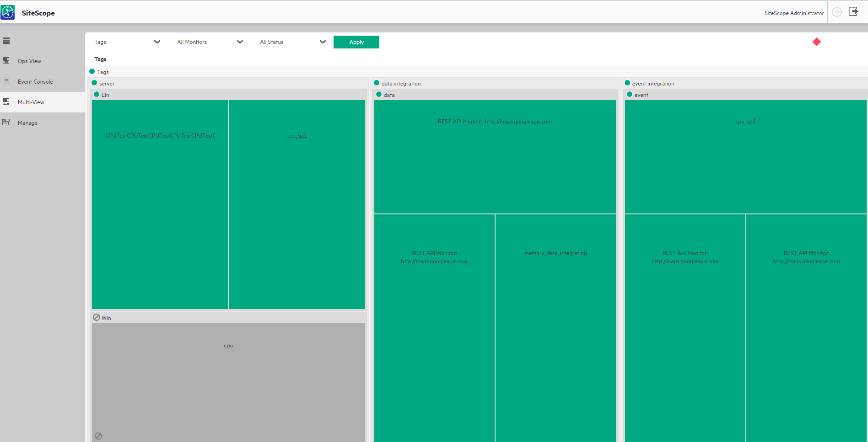Click the status dot beside data group
868x442 pixels.
[x=379, y=94]
